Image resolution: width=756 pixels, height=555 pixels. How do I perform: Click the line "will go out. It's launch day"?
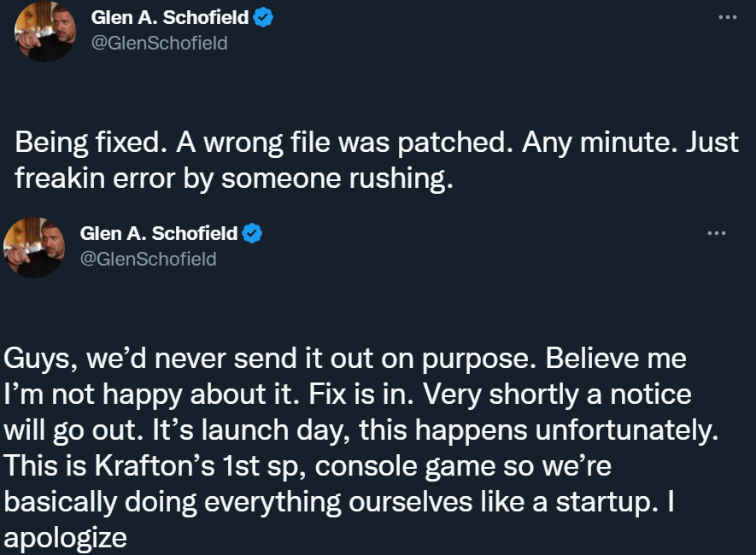[357, 430]
